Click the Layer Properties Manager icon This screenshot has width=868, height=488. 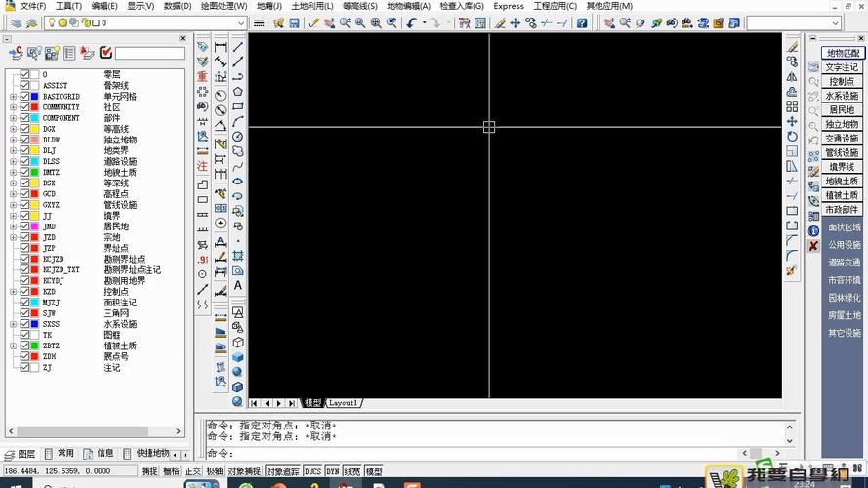coord(16,22)
